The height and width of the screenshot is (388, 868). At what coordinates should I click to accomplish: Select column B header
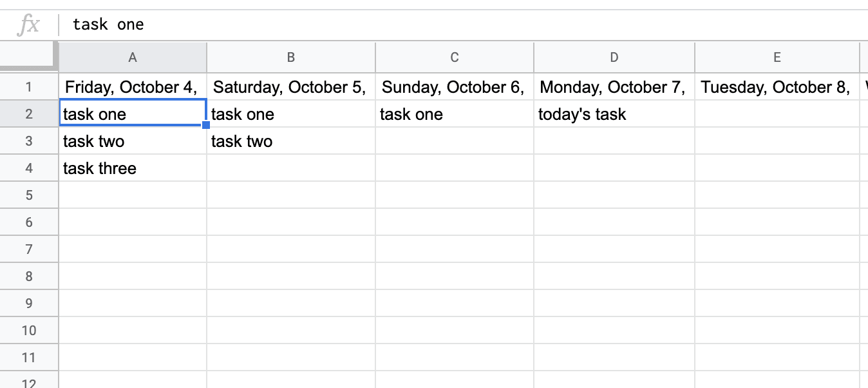pyautogui.click(x=290, y=57)
